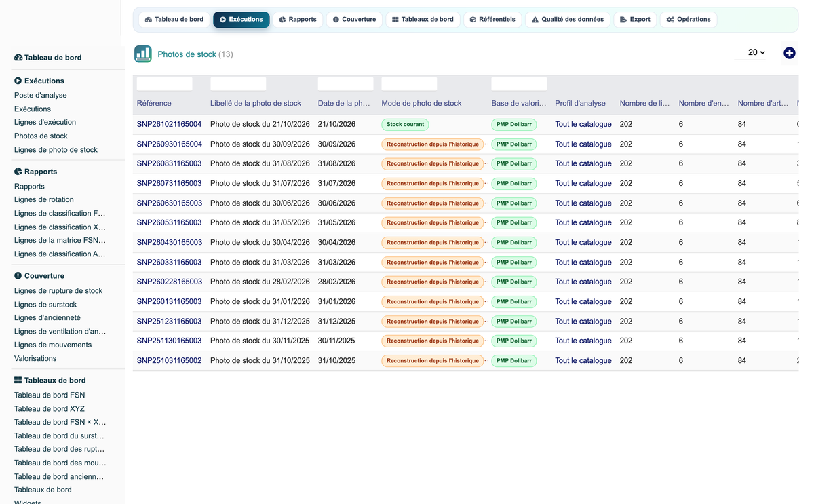Click the Base de valorisation filter field
Screen dimensions: 814x504
(519, 83)
